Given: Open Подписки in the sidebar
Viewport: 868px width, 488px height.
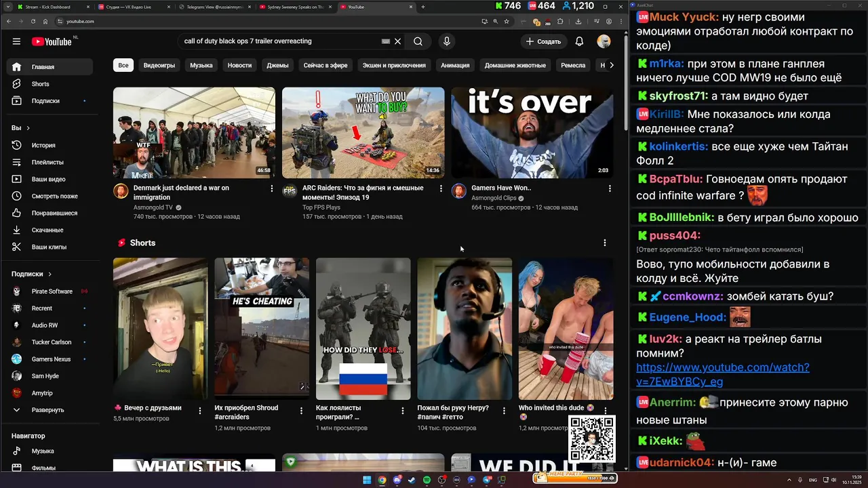Looking at the screenshot, I should pyautogui.click(x=50, y=101).
